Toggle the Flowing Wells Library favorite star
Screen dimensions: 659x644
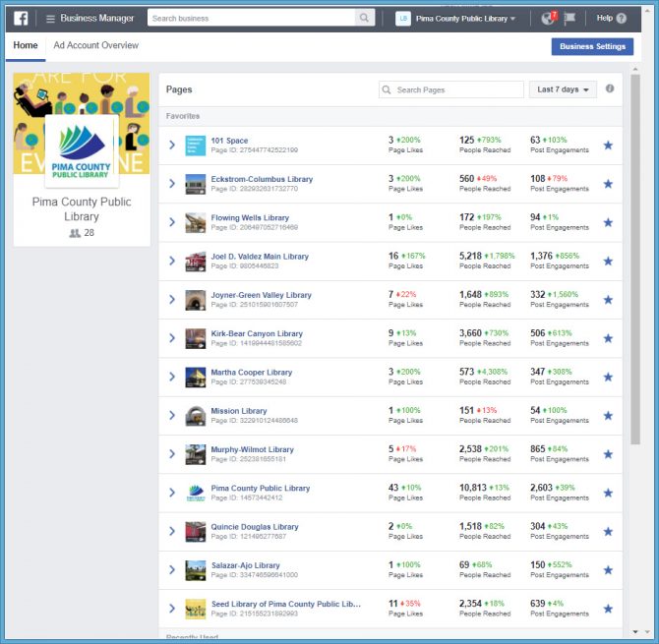(x=608, y=222)
